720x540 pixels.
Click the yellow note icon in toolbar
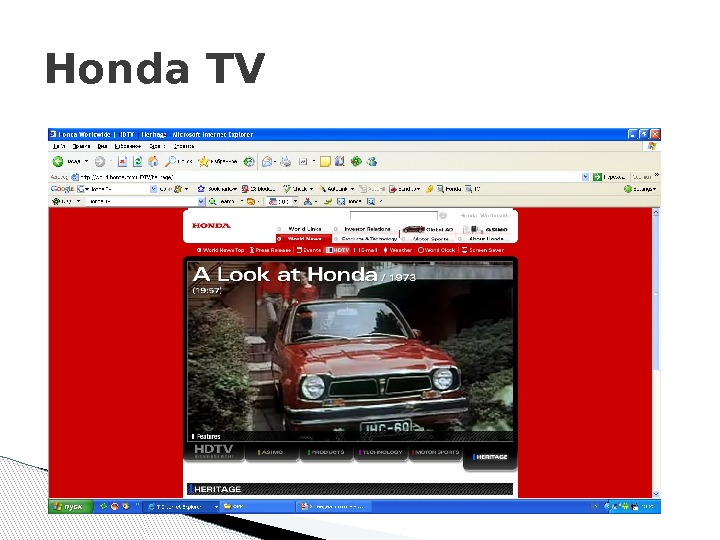pos(325,161)
